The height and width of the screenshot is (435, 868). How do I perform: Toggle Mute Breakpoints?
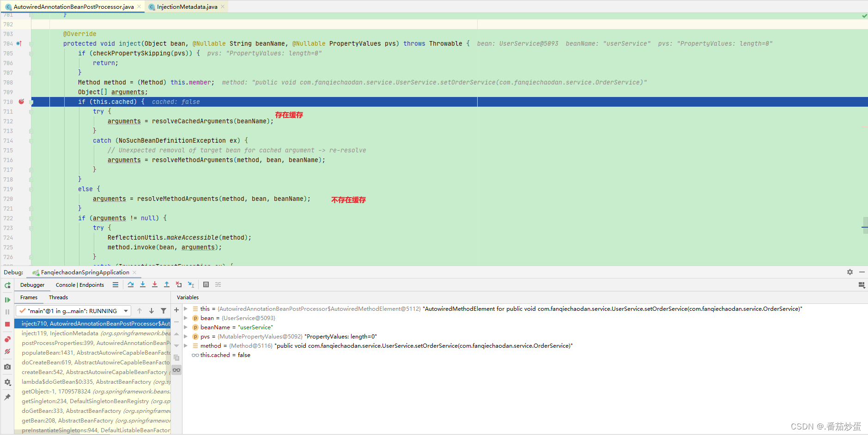coord(7,351)
